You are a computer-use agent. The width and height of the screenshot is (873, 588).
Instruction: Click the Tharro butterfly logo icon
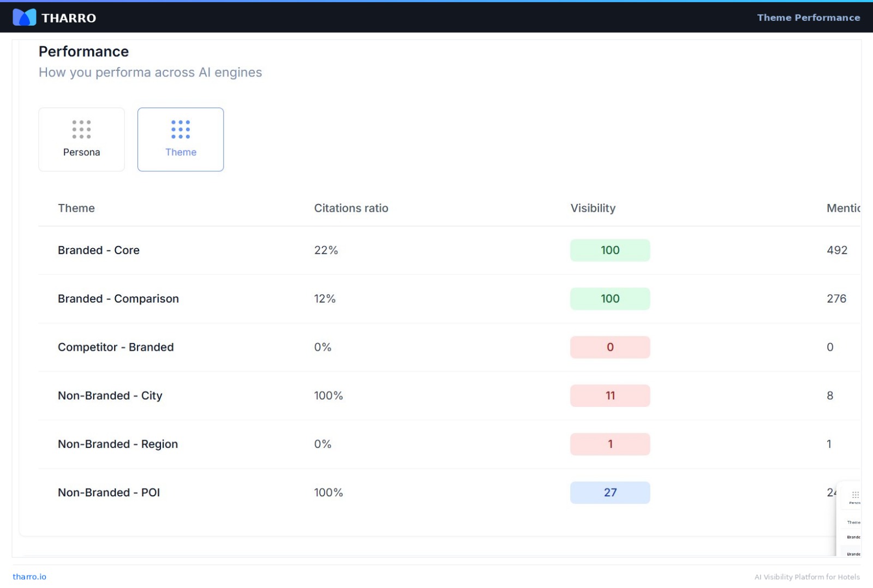tap(24, 17)
